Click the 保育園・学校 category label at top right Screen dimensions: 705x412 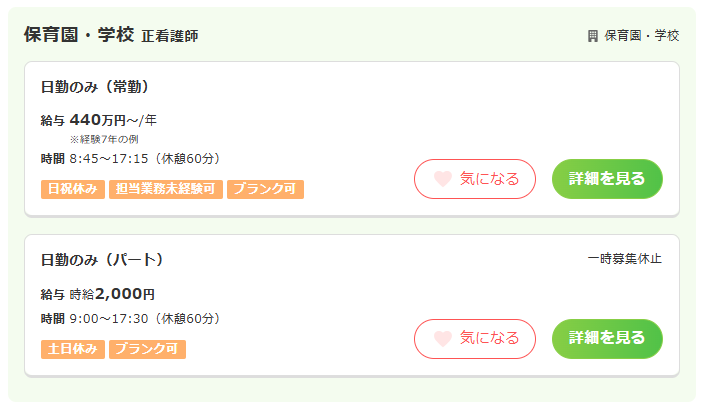click(642, 36)
